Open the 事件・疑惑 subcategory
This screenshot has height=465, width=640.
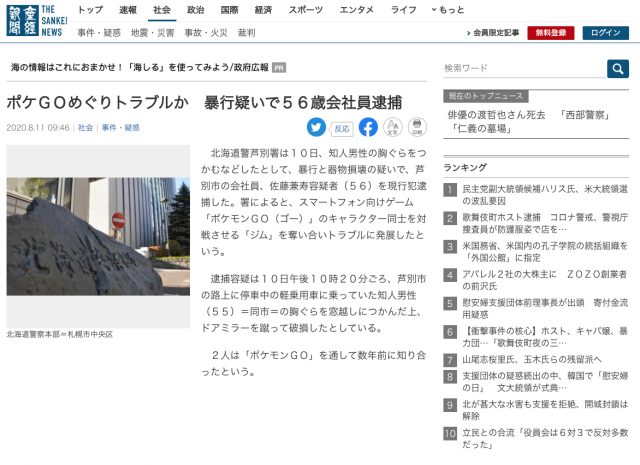100,32
